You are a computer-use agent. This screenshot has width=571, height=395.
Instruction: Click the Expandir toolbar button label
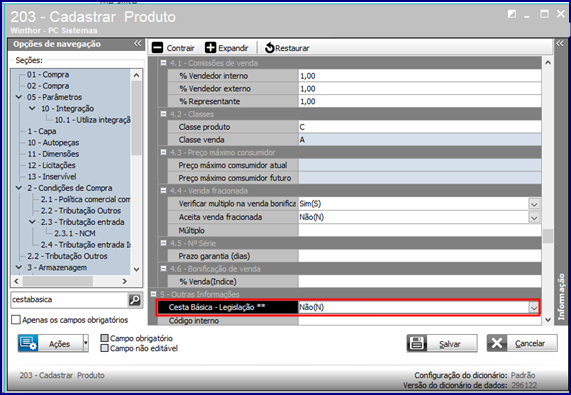pos(233,48)
